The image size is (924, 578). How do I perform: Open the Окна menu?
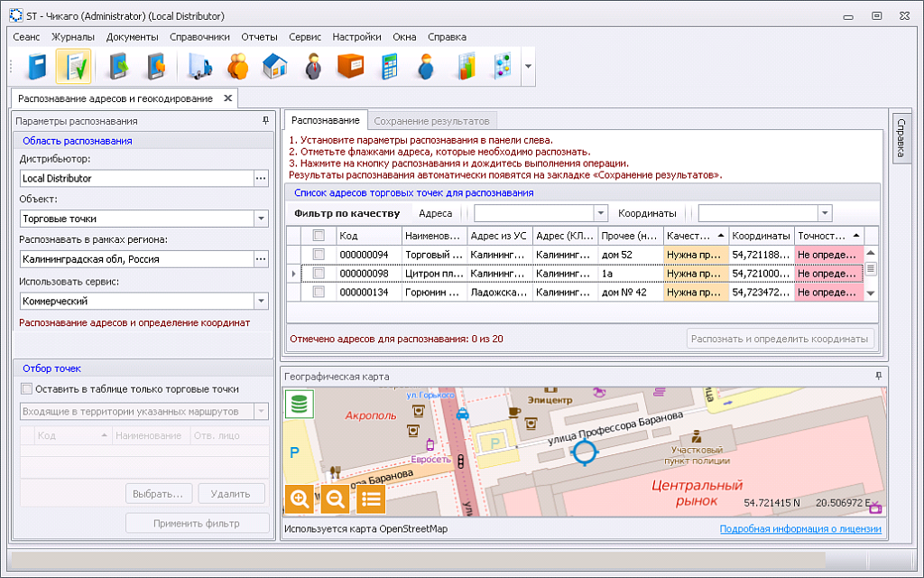(x=405, y=36)
